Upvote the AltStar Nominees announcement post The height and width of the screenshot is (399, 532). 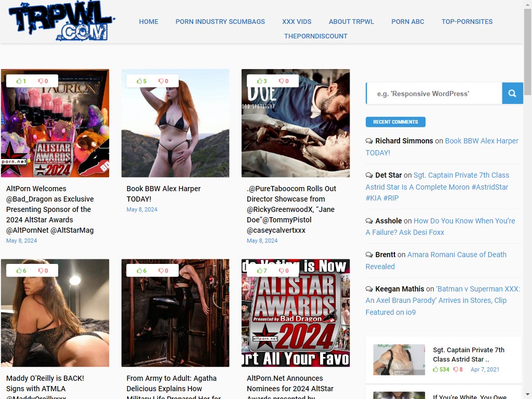[x=262, y=271]
